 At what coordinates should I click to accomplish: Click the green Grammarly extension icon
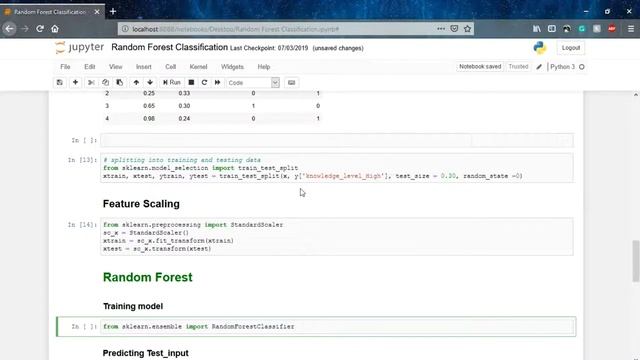(x=582, y=29)
